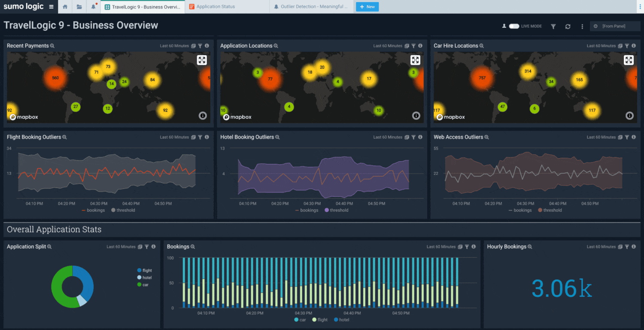
Task: Click the 77 cluster on Application Locations map
Action: pyautogui.click(x=270, y=79)
